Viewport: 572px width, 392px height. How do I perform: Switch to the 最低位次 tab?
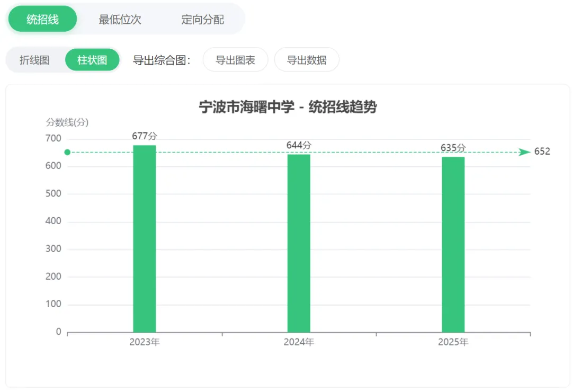(x=120, y=20)
